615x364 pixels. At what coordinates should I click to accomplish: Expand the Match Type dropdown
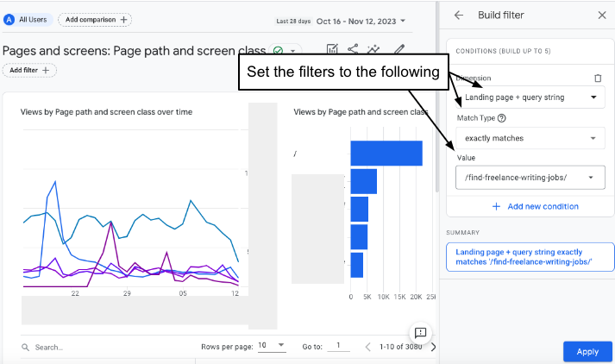(x=530, y=138)
